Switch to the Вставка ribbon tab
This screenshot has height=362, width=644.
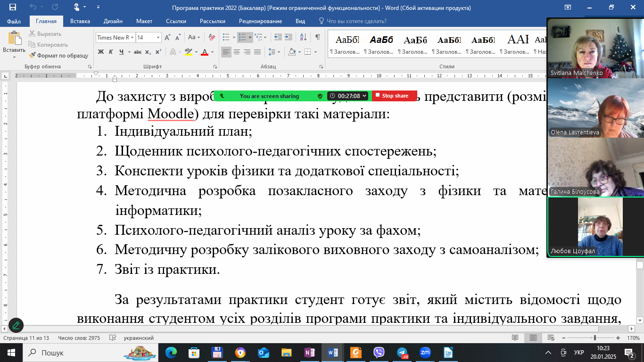[x=80, y=21]
